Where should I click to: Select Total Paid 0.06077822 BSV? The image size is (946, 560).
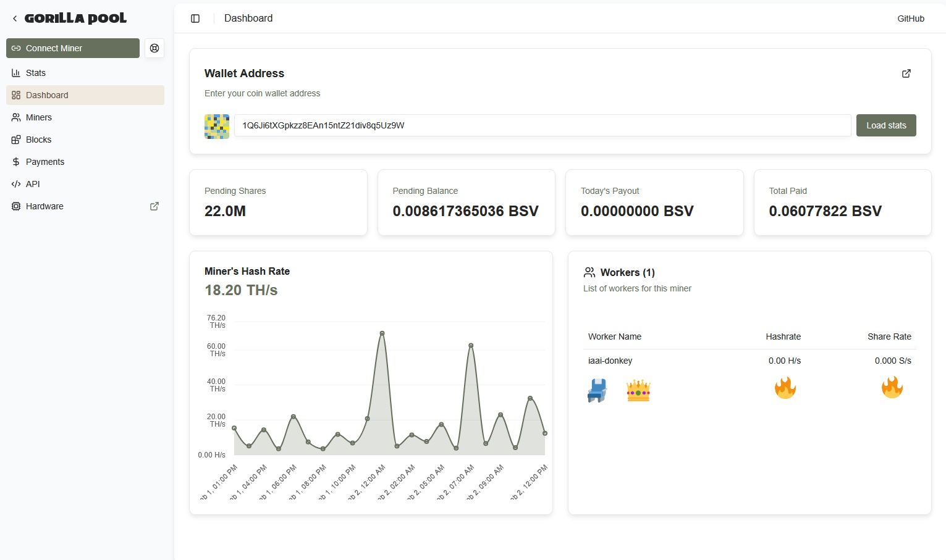click(x=825, y=211)
